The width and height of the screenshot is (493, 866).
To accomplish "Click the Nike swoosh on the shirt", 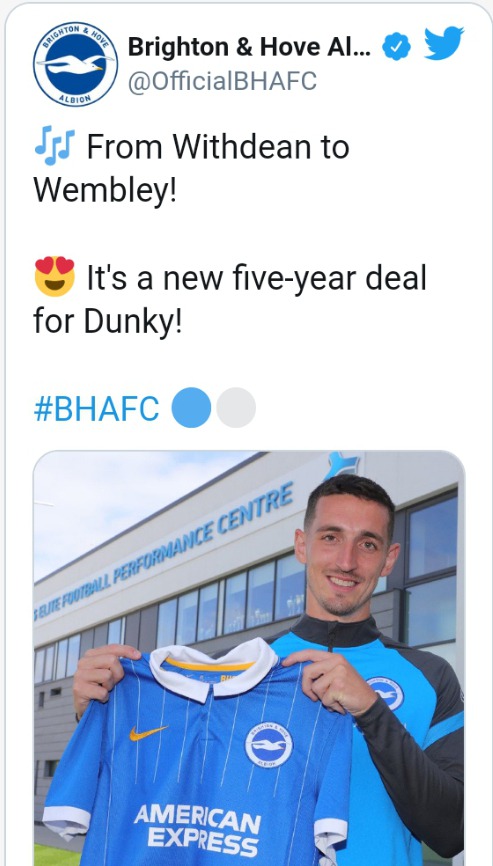I will 148,732.
